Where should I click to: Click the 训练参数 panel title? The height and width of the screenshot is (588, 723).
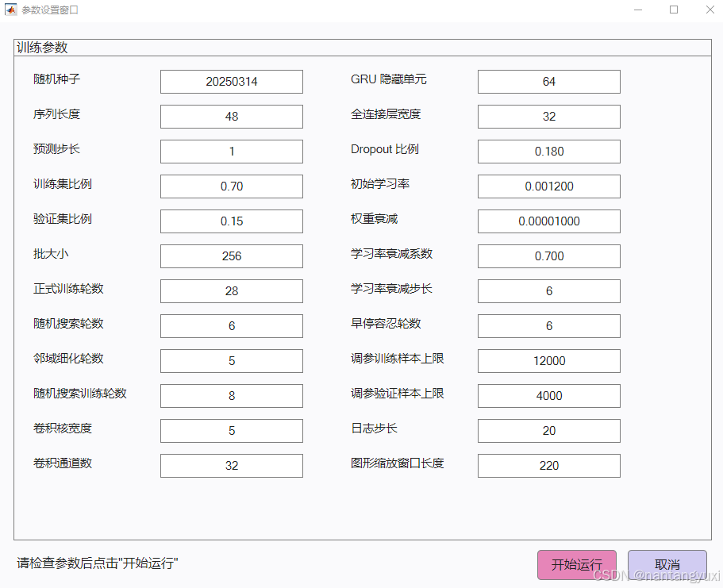pyautogui.click(x=42, y=48)
